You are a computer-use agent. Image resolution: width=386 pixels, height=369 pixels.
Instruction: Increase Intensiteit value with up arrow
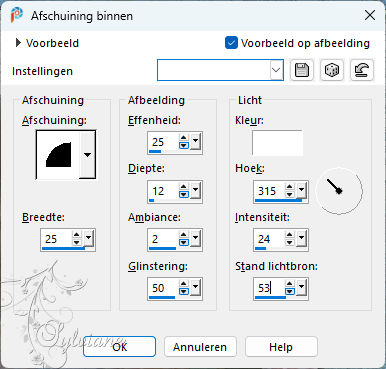[x=290, y=235]
